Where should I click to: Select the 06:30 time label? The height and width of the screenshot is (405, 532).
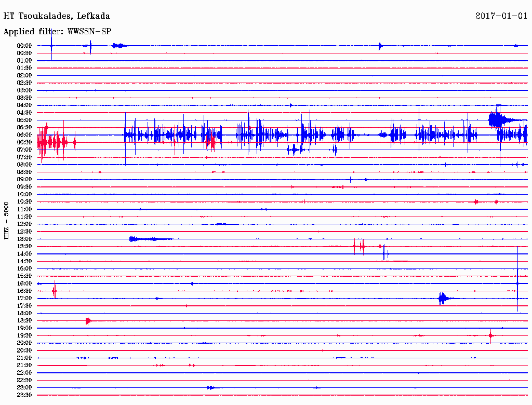coord(24,142)
